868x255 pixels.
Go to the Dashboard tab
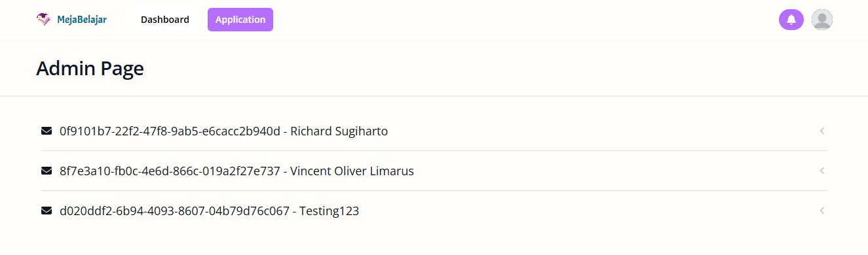pos(165,20)
